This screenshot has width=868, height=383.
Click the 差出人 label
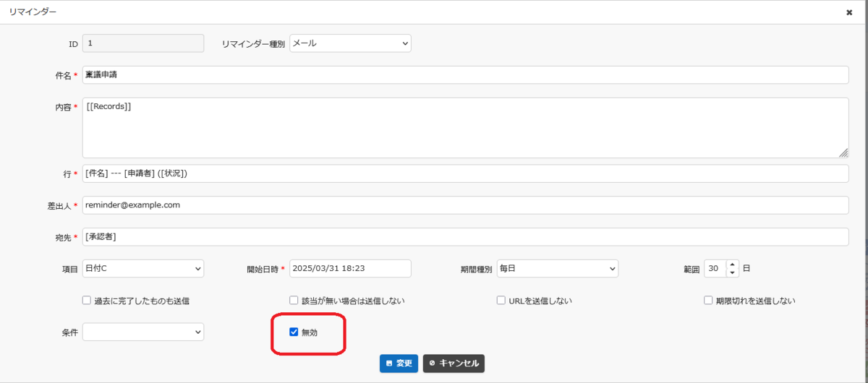[x=59, y=206]
